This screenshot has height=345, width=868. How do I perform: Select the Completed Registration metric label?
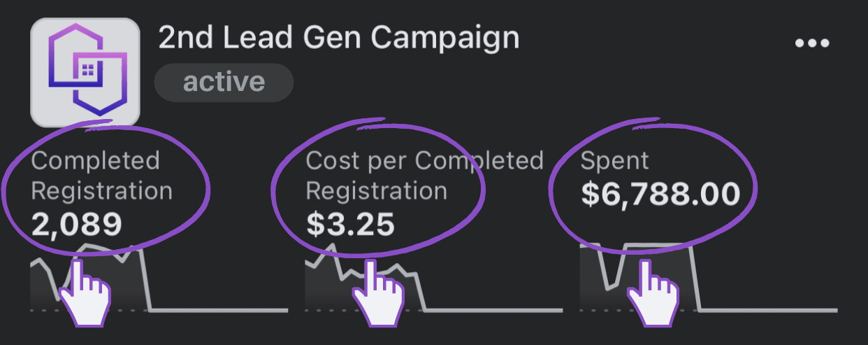pos(101,176)
